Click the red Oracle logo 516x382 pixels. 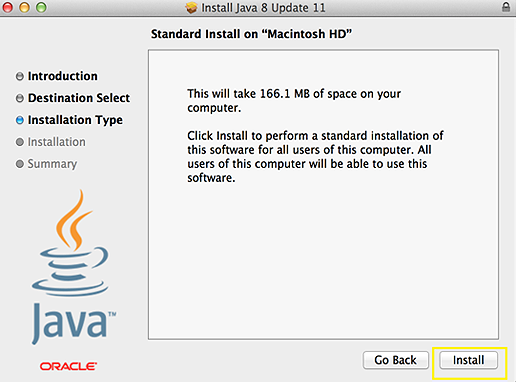[68, 366]
